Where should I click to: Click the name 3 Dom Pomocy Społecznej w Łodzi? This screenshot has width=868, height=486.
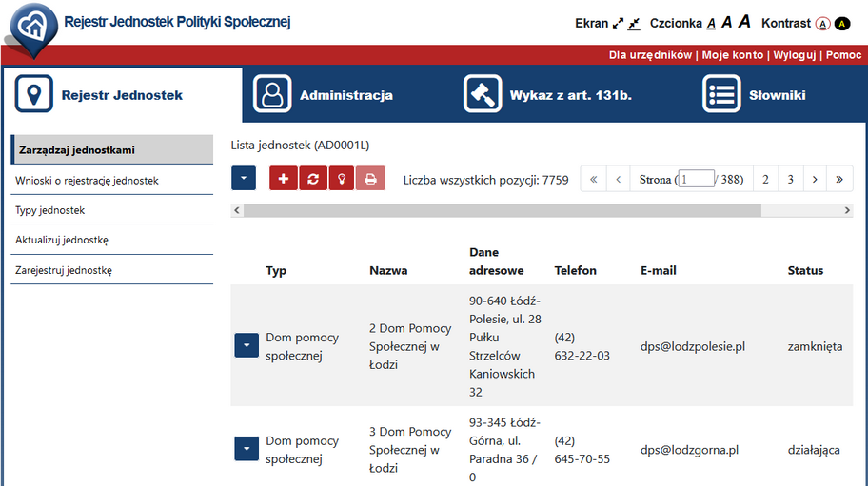coord(410,450)
